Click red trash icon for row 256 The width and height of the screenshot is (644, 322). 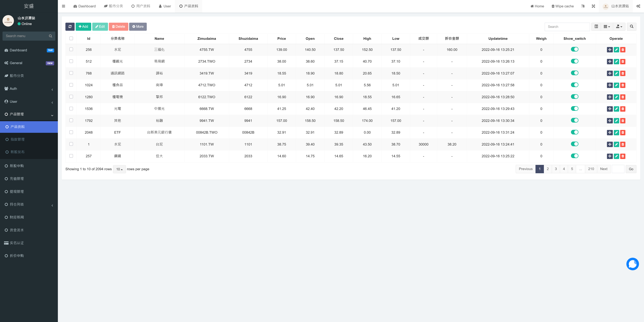(x=623, y=50)
